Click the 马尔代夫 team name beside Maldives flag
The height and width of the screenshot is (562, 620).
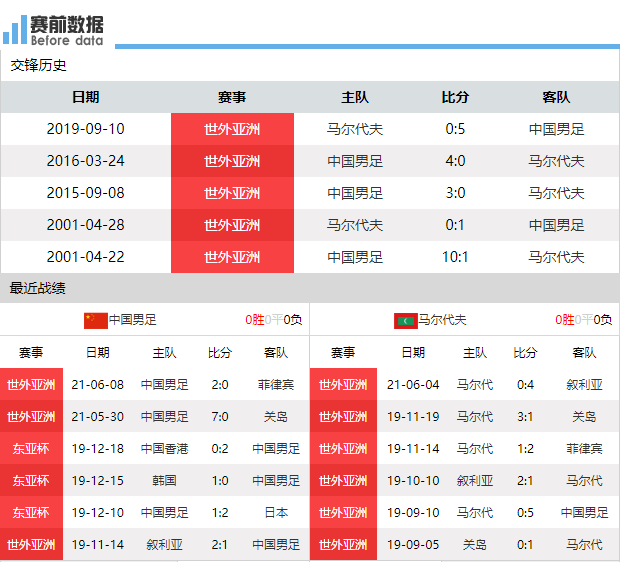pyautogui.click(x=443, y=320)
